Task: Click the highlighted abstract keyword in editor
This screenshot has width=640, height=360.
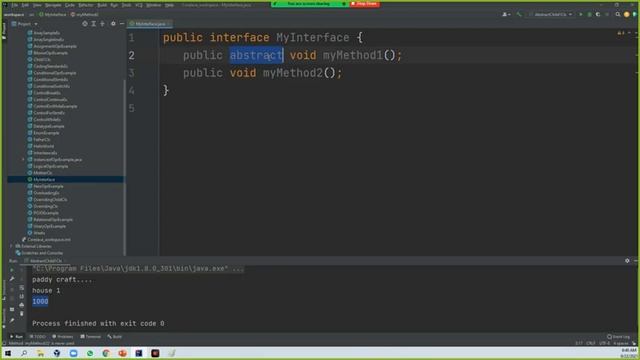Action: click(x=256, y=55)
